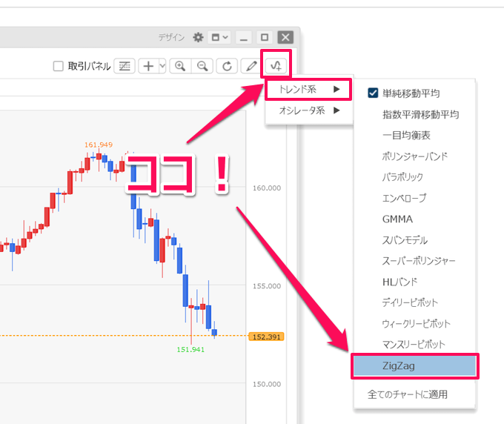This screenshot has width=504, height=424.
Task: Choose 一目均衡表 indicator
Action: [406, 136]
